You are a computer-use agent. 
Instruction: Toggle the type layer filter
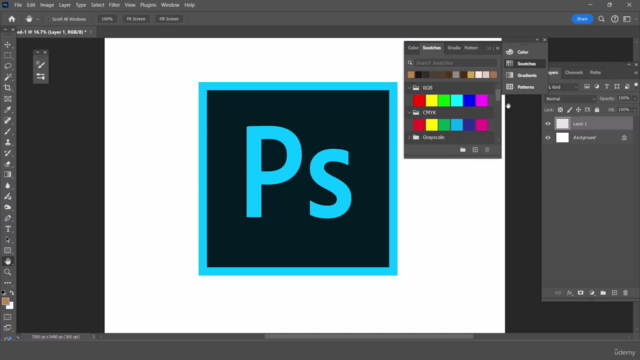coord(607,87)
